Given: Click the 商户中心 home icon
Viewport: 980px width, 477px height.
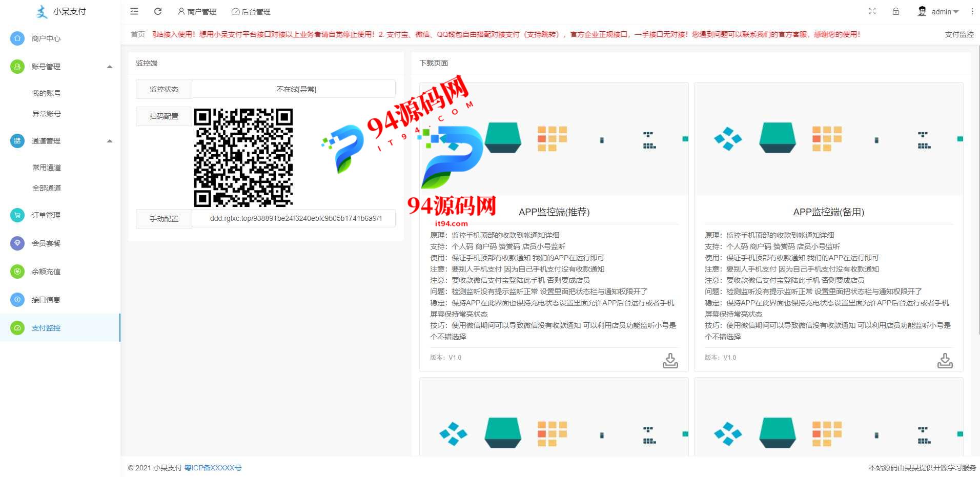Looking at the screenshot, I should click(17, 38).
